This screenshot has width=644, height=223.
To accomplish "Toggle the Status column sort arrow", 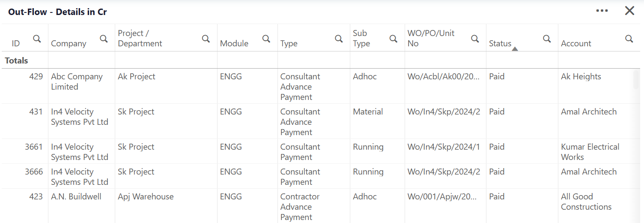I will tap(515, 49).
